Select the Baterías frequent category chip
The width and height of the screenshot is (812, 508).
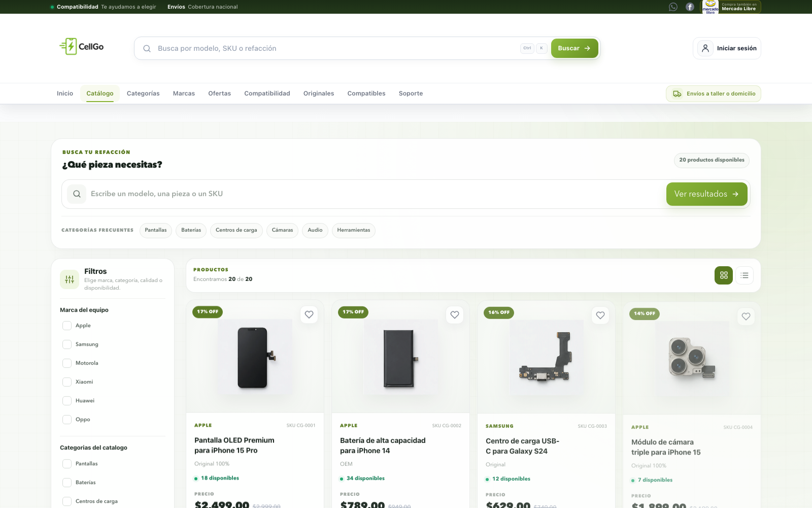pyautogui.click(x=191, y=230)
